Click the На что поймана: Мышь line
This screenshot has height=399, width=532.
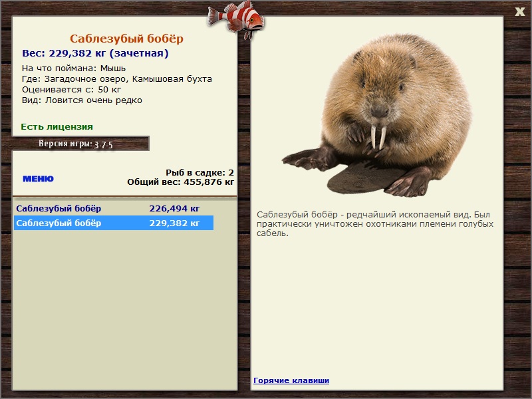point(74,68)
